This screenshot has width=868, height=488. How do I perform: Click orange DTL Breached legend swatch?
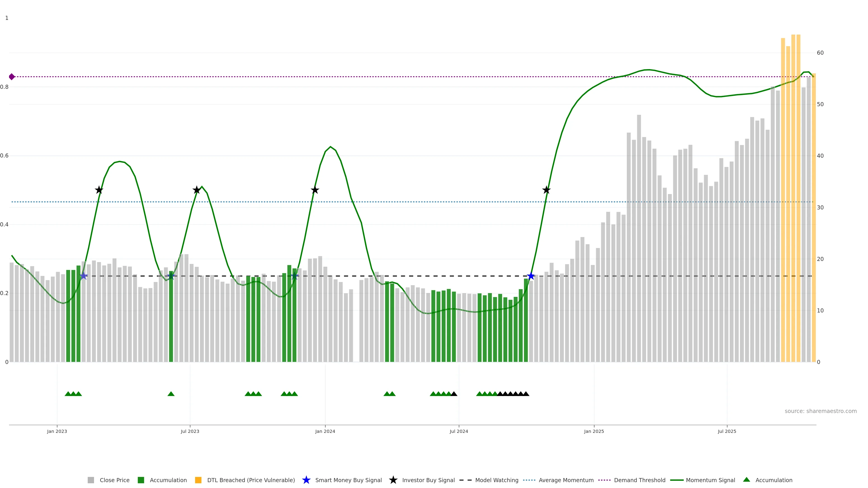pos(198,480)
